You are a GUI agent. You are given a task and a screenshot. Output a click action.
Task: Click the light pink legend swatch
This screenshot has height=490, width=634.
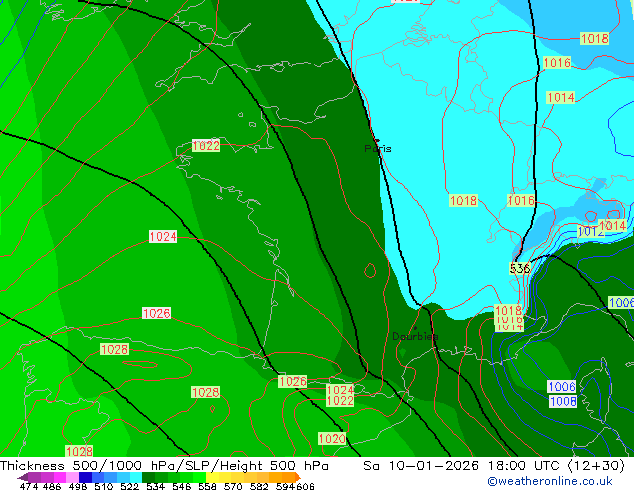[x=72, y=477]
